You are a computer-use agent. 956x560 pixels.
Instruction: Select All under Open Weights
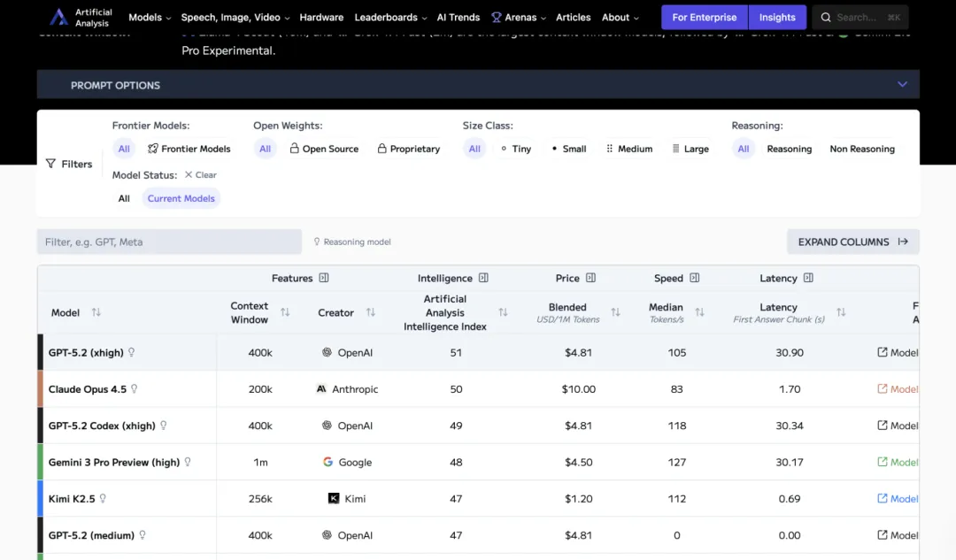click(x=265, y=149)
